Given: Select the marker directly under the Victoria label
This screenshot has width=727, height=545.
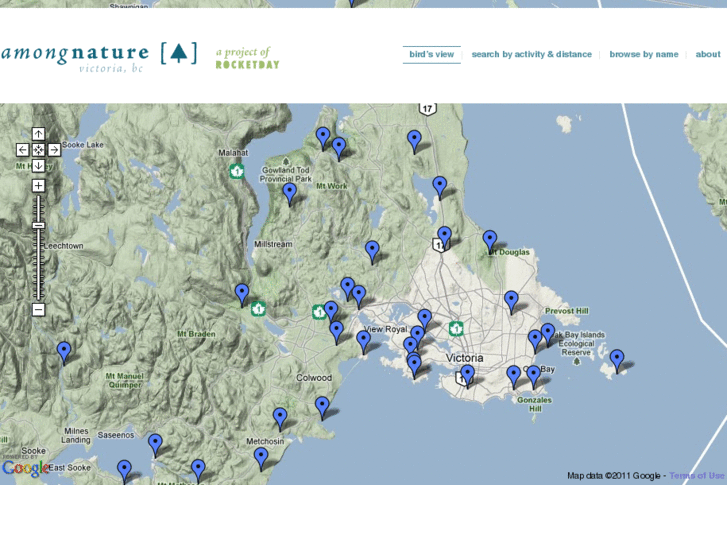Looking at the screenshot, I should pyautogui.click(x=467, y=377).
